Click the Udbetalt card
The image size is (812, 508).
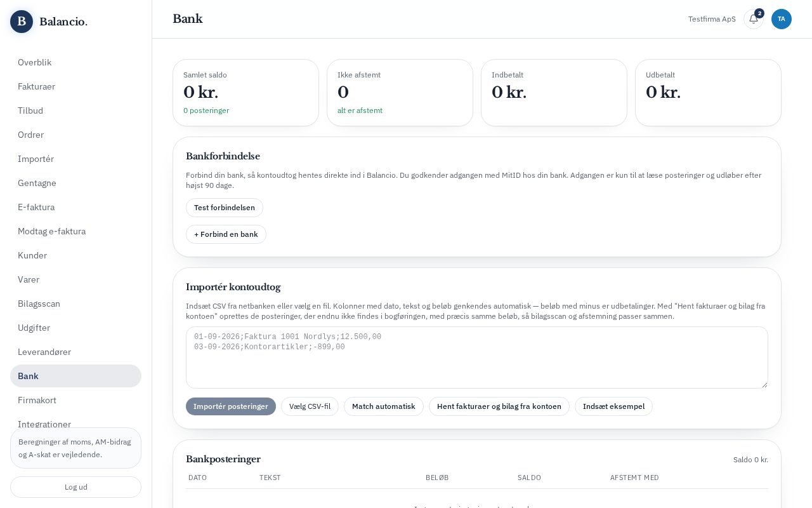tap(708, 93)
